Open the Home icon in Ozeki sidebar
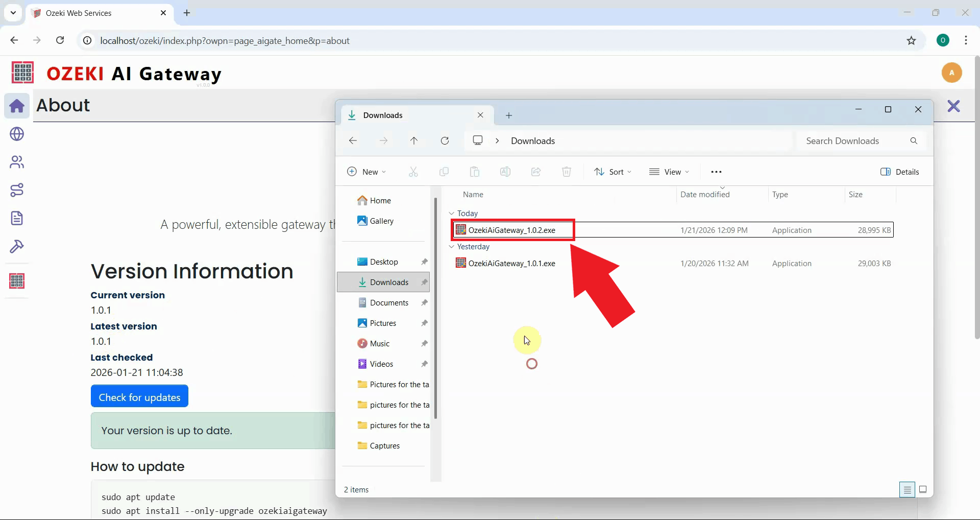 click(x=17, y=106)
